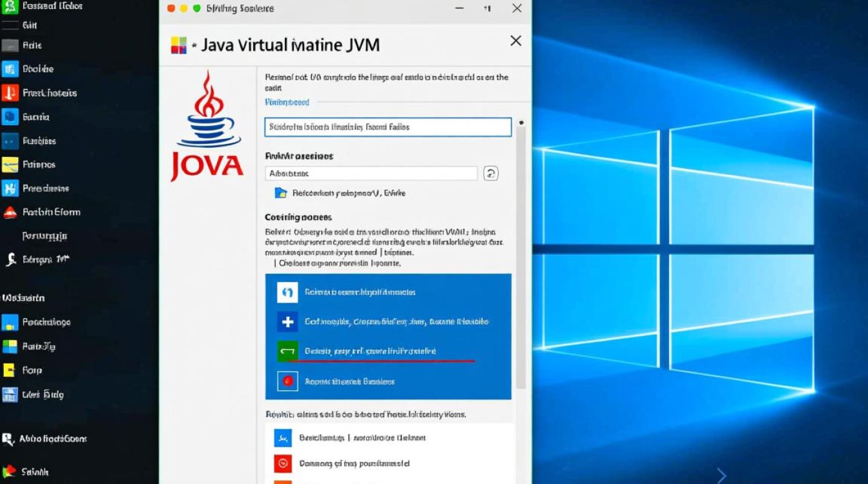Viewport: 868px width, 484px height.
Task: Select the red prohibition icon entry near the bottom
Action: point(282,463)
